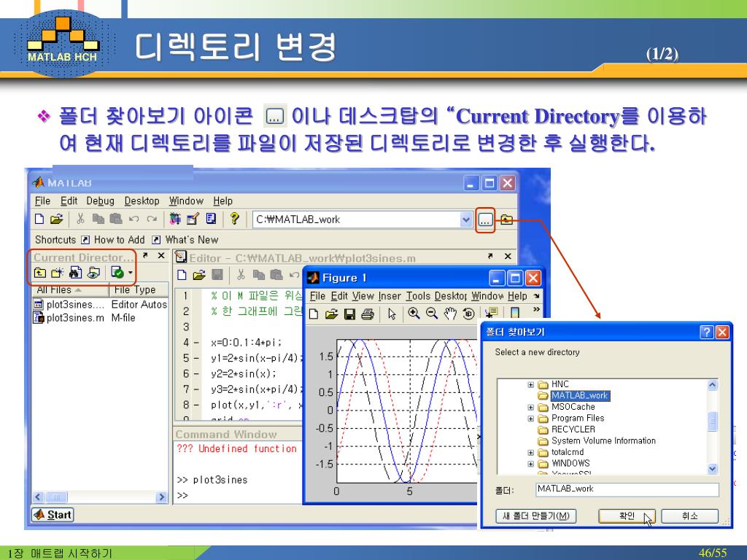Select Zoom In tool in Figure 1
The image size is (747, 560).
[x=414, y=314]
